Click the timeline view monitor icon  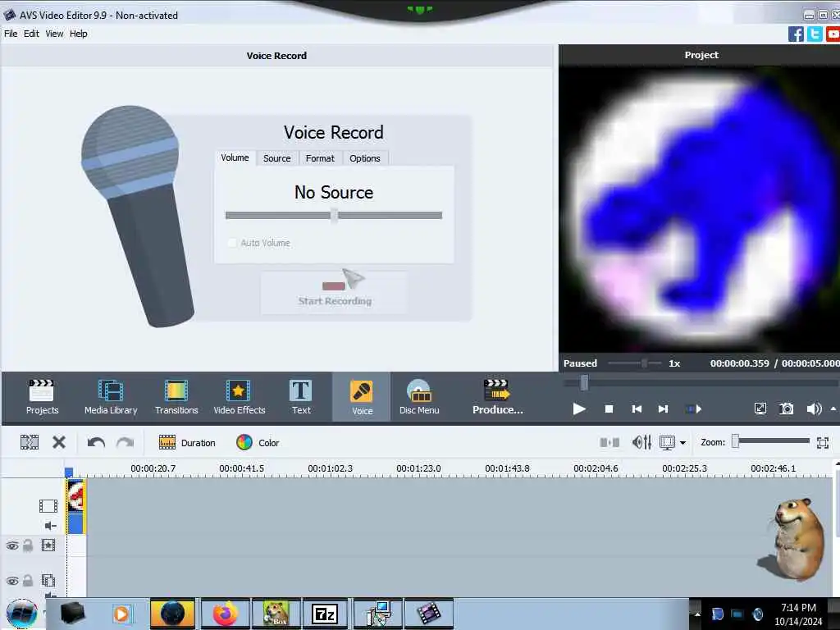(x=667, y=442)
